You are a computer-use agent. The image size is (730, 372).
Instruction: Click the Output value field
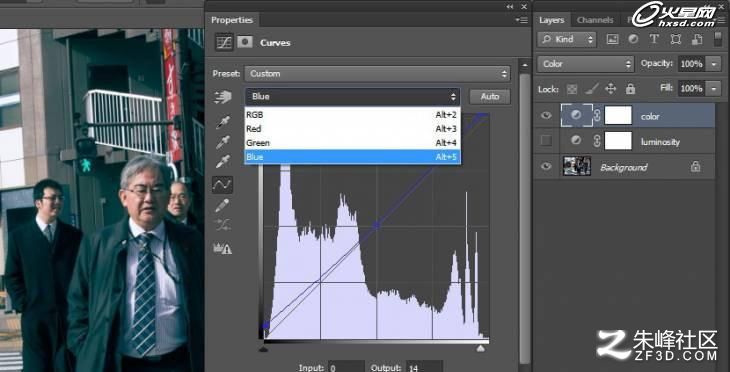pos(424,367)
